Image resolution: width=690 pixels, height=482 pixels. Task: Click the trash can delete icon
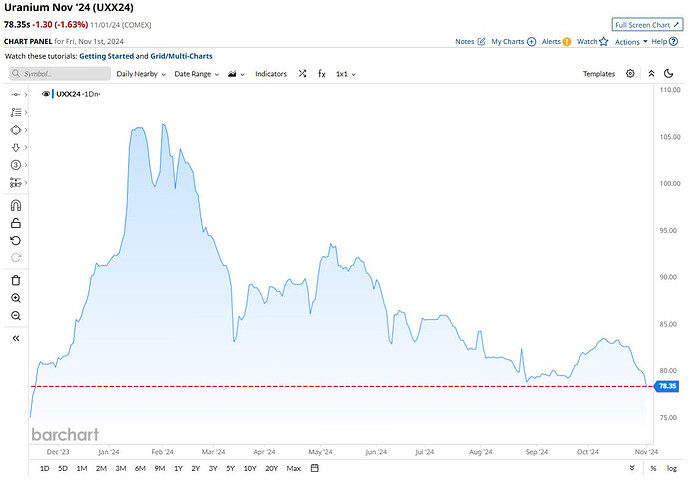click(x=16, y=279)
